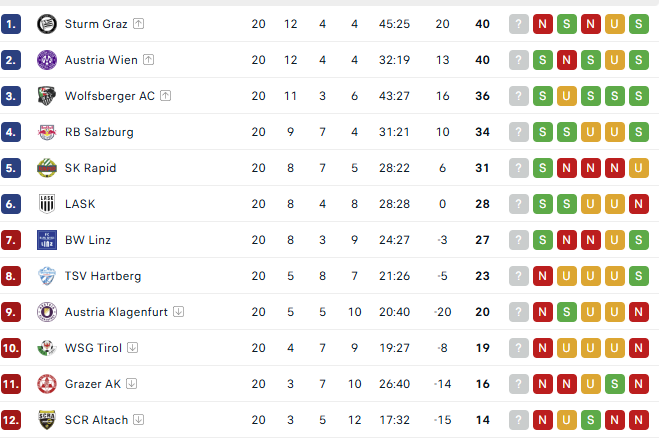Click the TSV Hartberg club crest
The width and height of the screenshot is (664, 438).
point(46,276)
